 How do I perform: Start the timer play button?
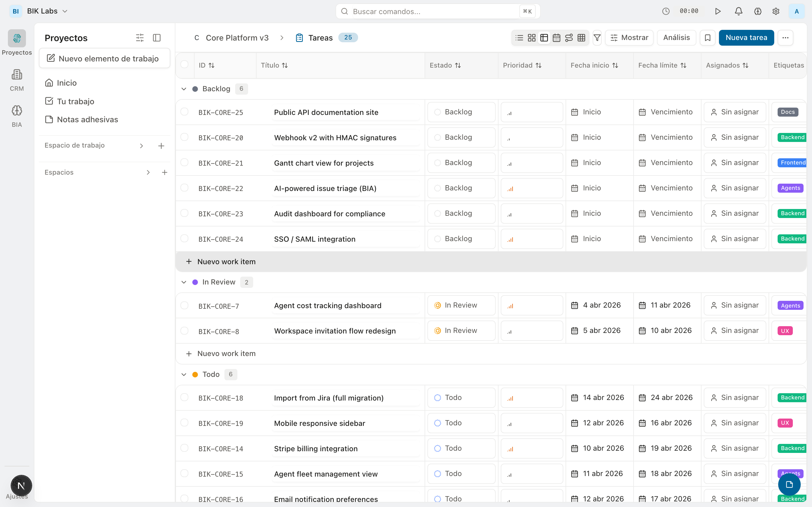tap(718, 11)
